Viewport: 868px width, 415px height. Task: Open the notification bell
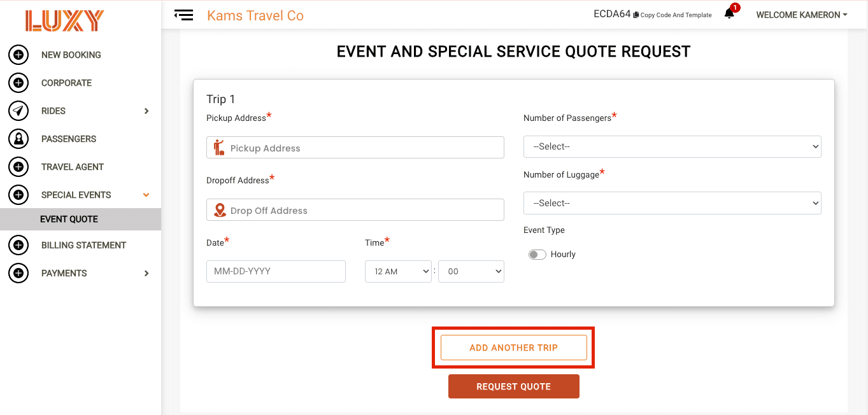(x=730, y=13)
